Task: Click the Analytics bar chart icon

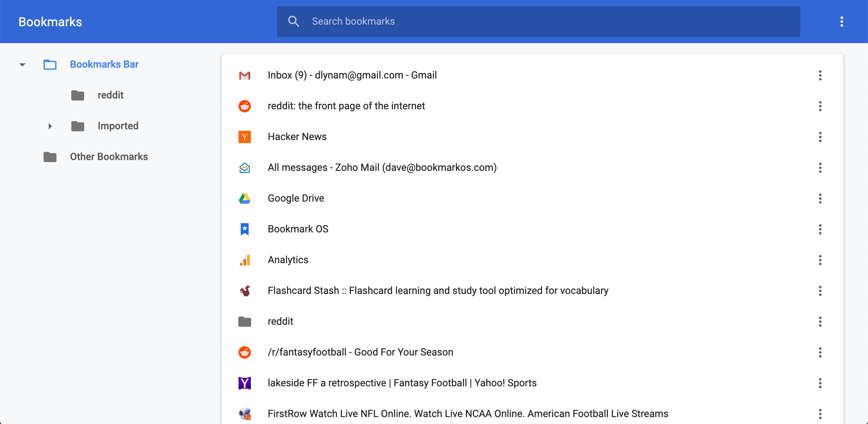Action: (245, 260)
